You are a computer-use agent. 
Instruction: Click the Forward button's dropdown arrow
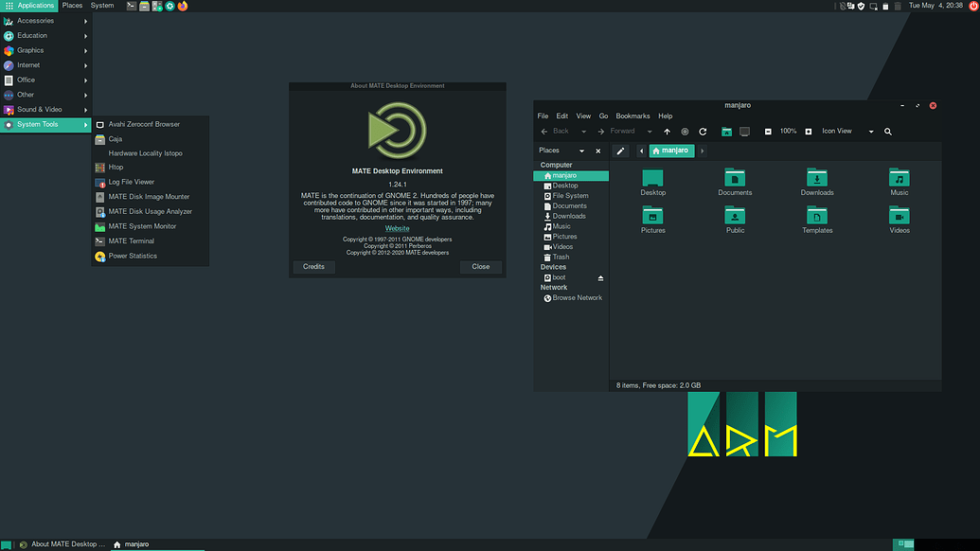(x=650, y=131)
